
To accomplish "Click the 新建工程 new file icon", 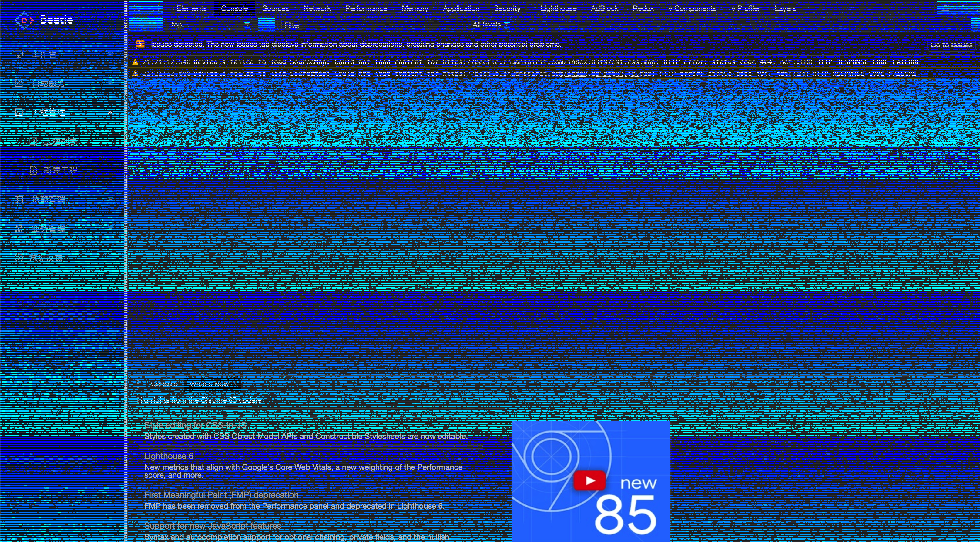I will (x=33, y=170).
